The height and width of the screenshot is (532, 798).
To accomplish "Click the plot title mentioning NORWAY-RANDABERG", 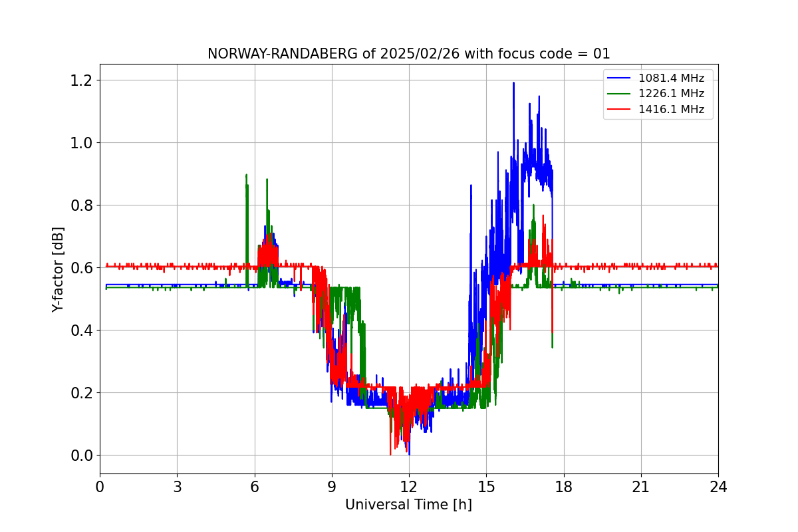I will click(x=408, y=54).
